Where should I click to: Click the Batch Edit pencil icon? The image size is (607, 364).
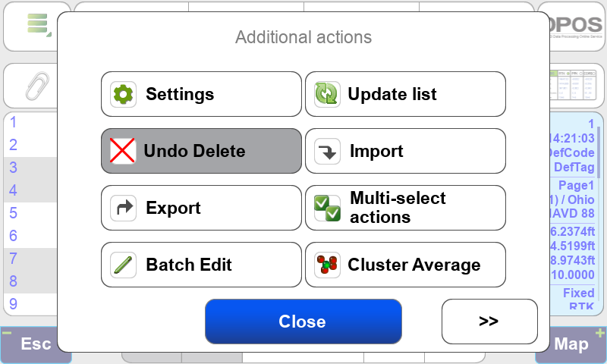click(123, 265)
